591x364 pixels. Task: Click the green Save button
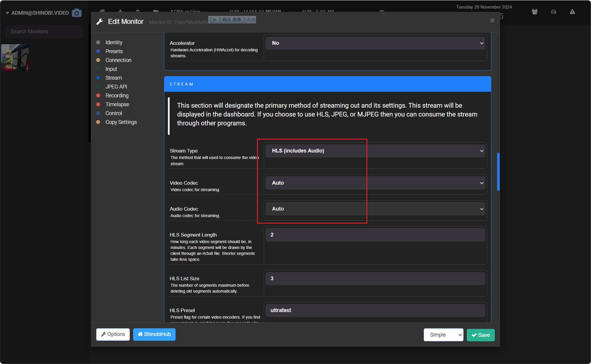481,335
